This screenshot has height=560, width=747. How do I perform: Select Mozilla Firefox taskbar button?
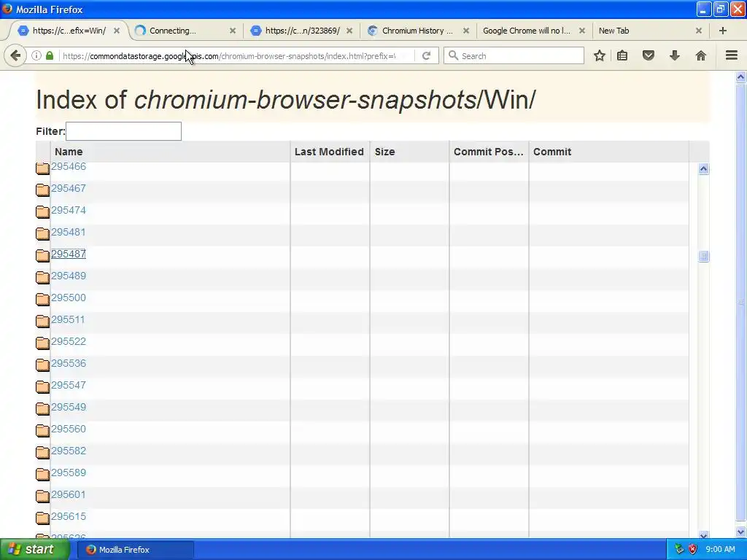[135, 550]
